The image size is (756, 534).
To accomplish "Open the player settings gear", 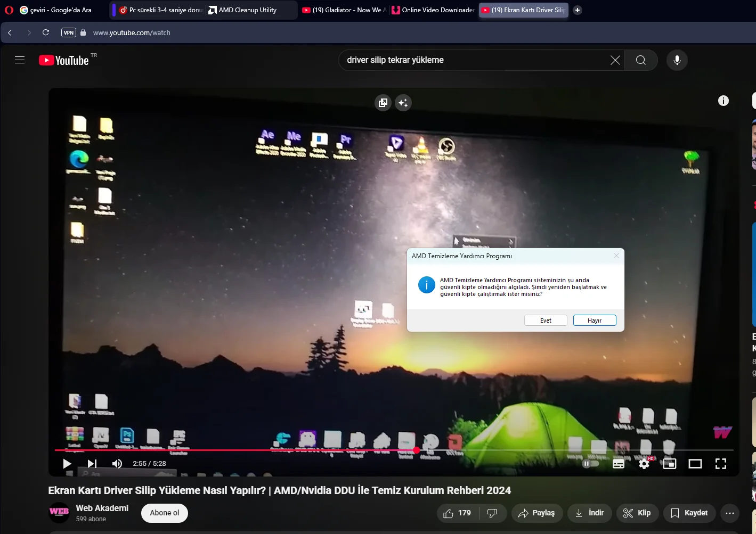I will click(644, 464).
